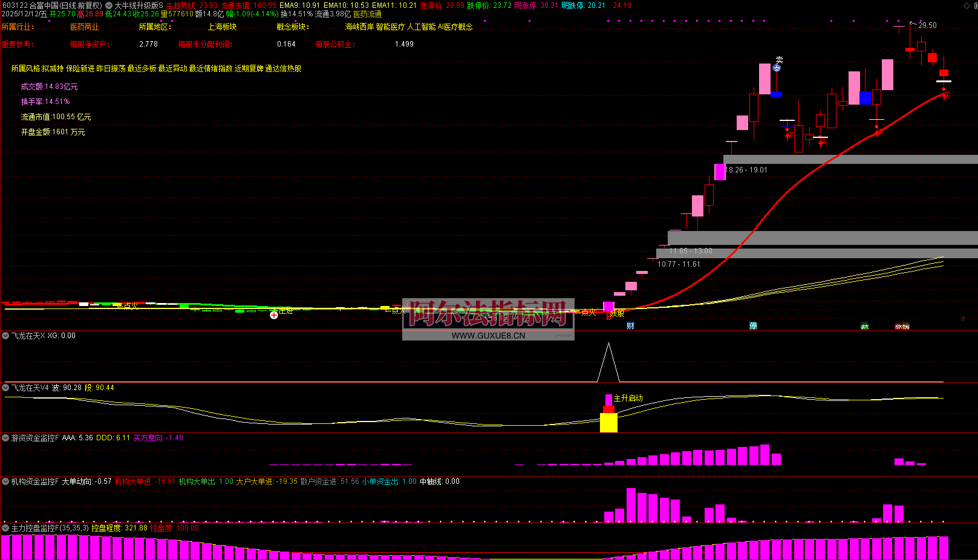Viewport: 978px width, 560px height.
Task: Click the 医药商业 industry label
Action: tap(84, 27)
